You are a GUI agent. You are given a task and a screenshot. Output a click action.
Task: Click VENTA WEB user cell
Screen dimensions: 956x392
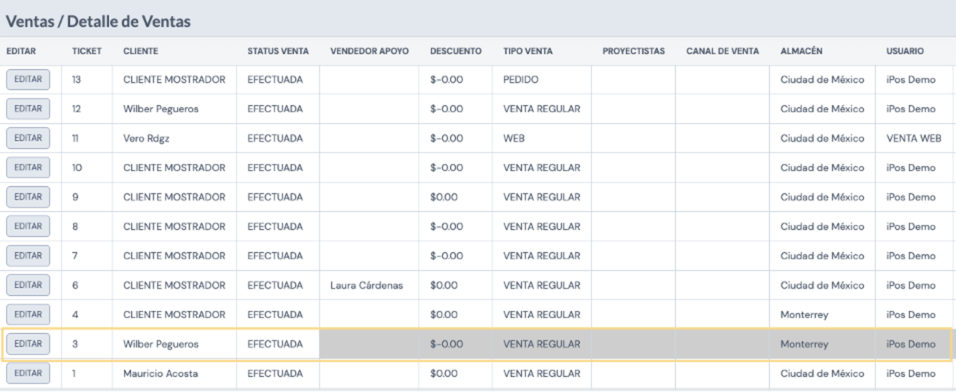pyautogui.click(x=913, y=138)
